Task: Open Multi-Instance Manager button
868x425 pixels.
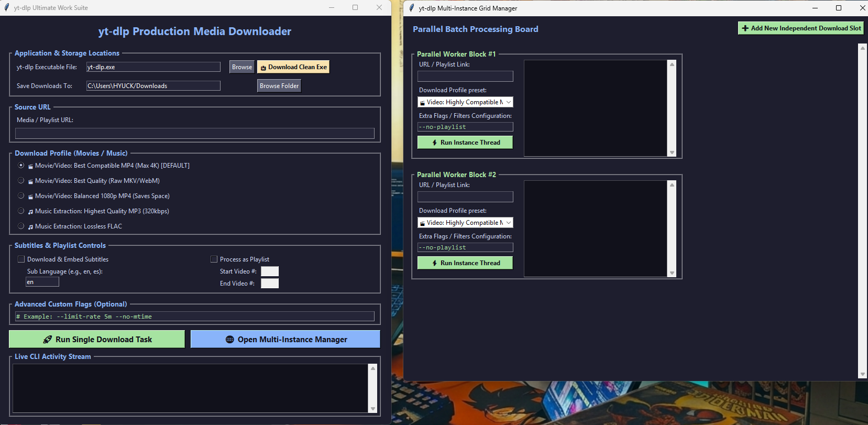Action: point(285,339)
